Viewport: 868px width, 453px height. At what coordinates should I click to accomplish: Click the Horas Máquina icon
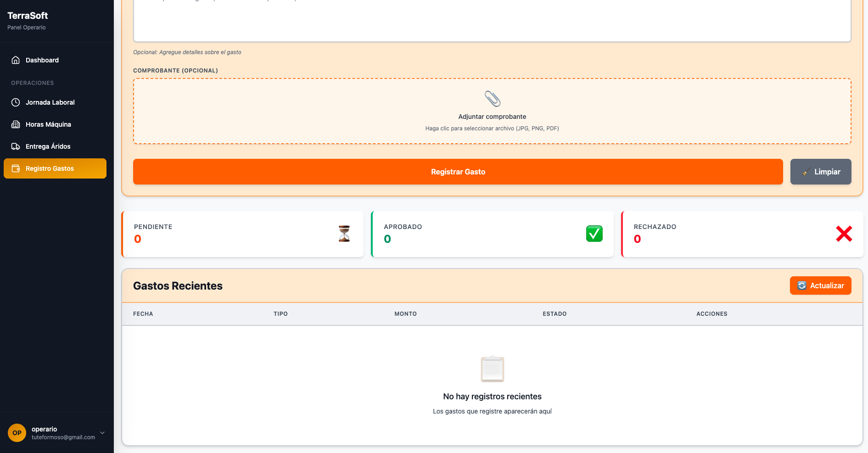[16, 124]
